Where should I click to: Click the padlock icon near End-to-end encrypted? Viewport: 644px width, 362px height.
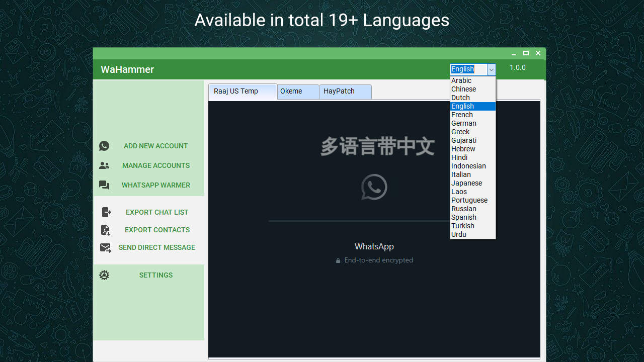tap(338, 260)
